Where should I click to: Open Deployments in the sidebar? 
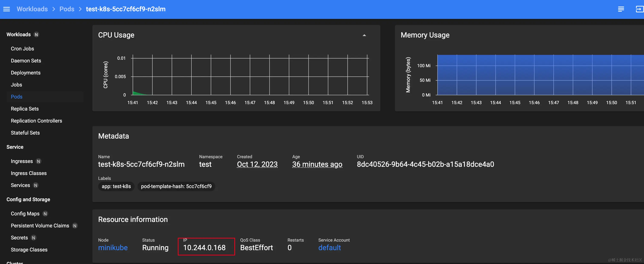[x=26, y=73]
